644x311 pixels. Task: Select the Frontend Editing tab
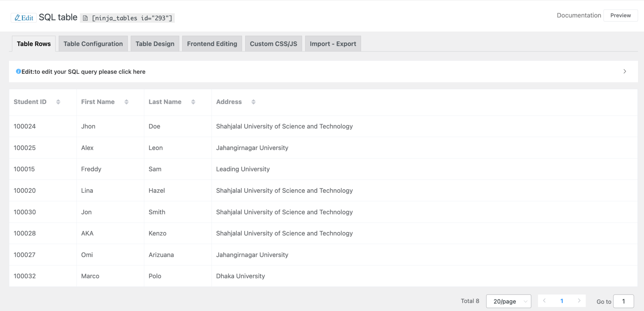(x=212, y=44)
